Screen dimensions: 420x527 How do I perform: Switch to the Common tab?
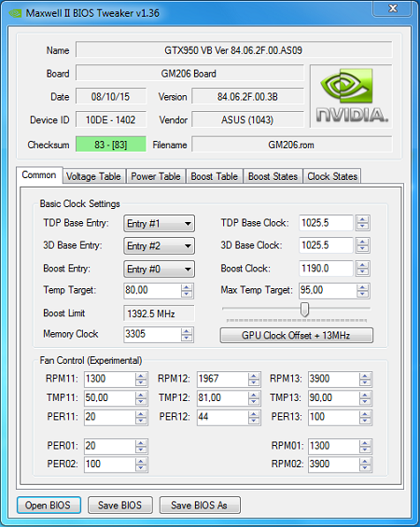click(39, 175)
